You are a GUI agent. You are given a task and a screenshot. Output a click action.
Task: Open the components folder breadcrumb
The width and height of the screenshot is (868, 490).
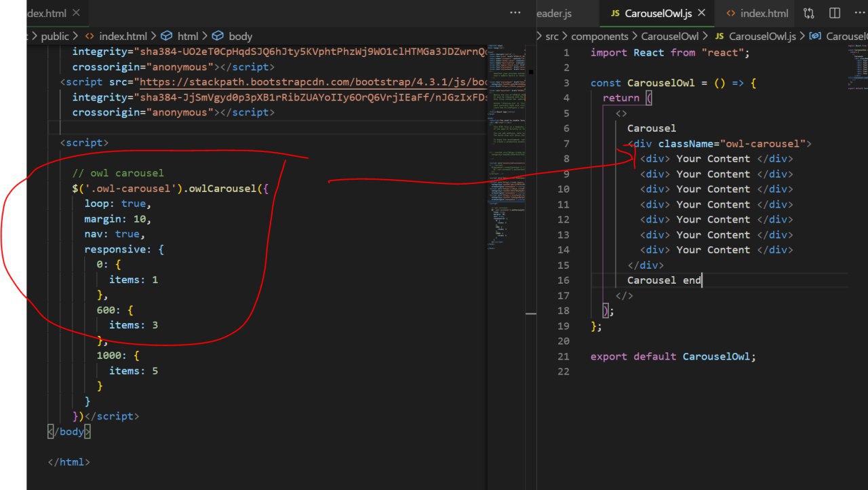point(599,36)
